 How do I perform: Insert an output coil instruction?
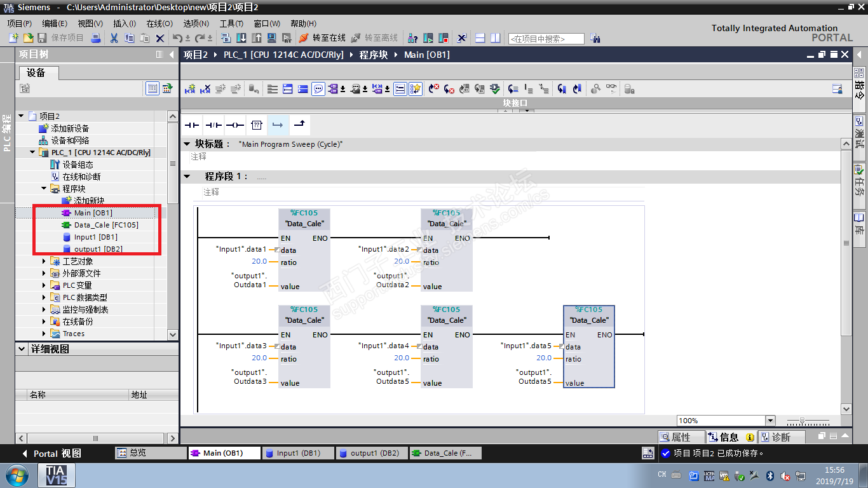235,125
